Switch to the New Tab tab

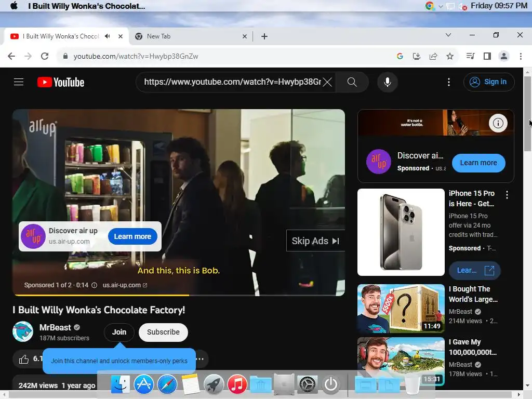[190, 36]
